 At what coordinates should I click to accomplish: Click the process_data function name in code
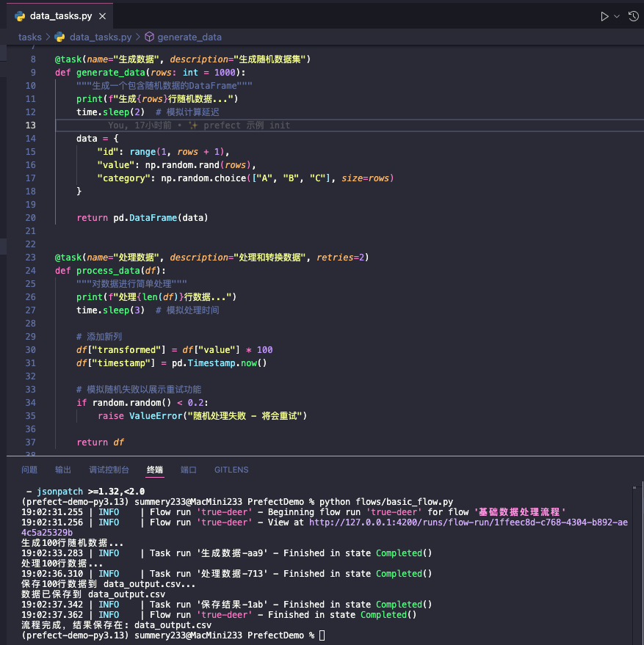[x=108, y=271]
